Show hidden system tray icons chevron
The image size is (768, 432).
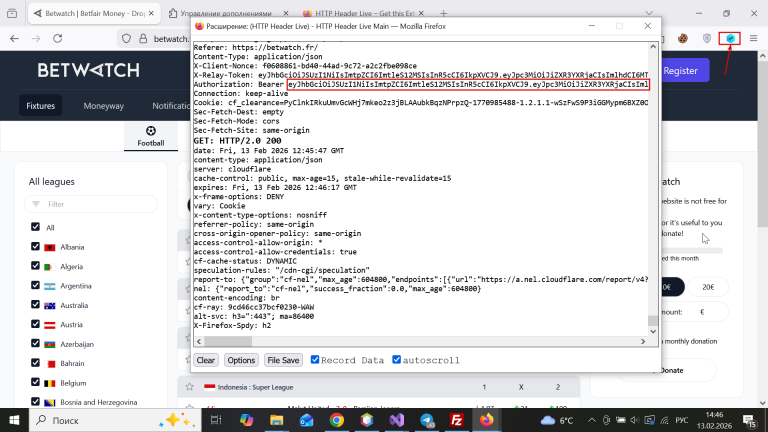(x=592, y=420)
